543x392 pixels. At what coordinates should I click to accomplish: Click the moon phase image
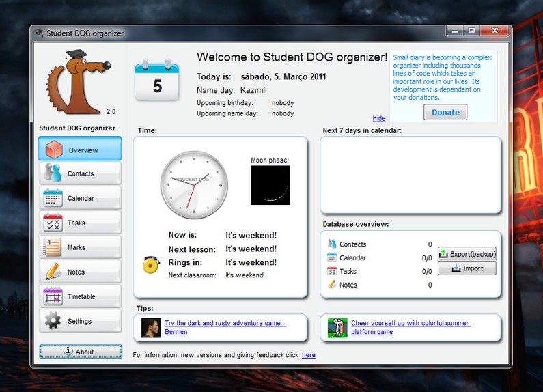270,185
